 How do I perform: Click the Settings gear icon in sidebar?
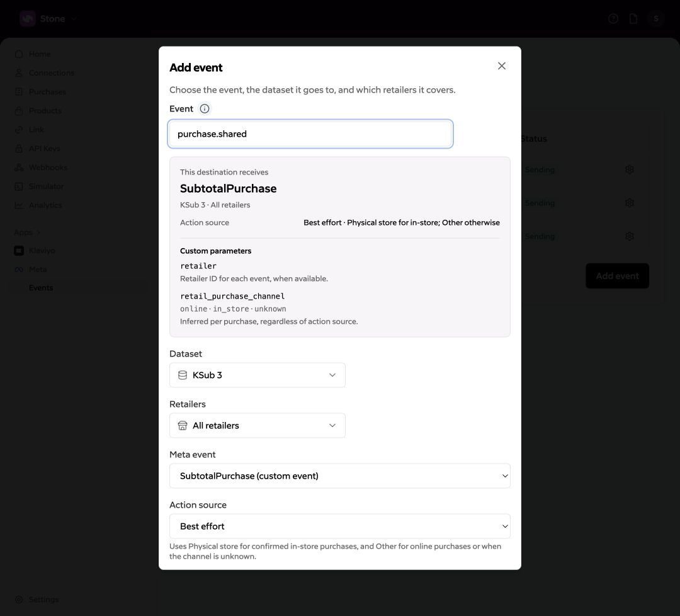[x=19, y=600]
